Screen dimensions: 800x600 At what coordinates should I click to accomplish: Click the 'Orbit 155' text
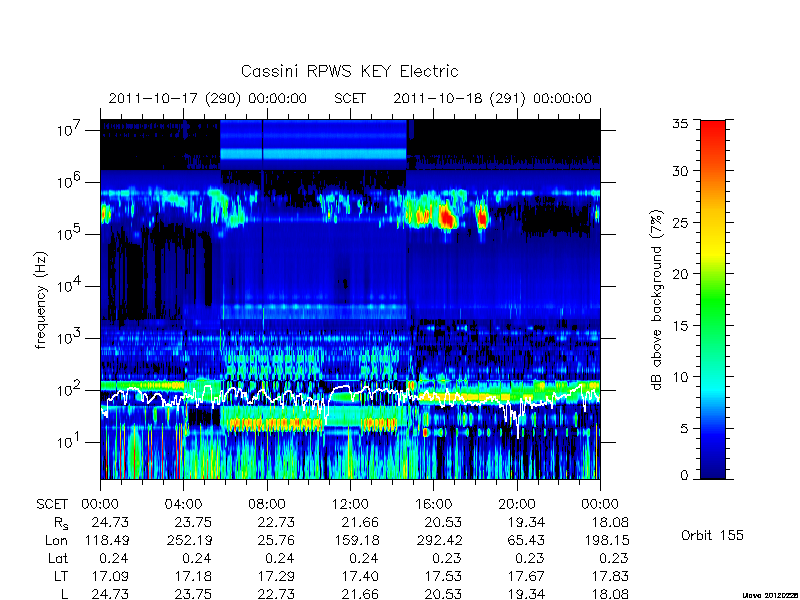712,535
